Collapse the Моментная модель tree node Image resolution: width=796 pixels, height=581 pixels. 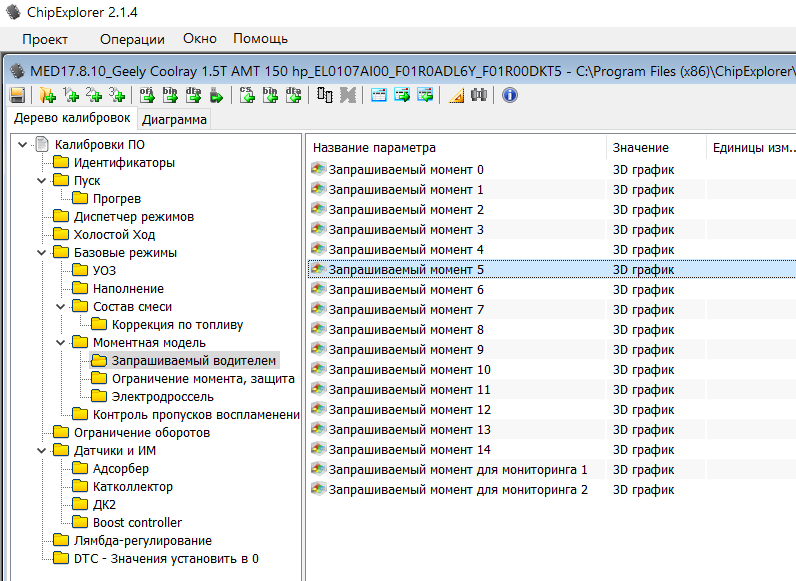click(x=60, y=342)
